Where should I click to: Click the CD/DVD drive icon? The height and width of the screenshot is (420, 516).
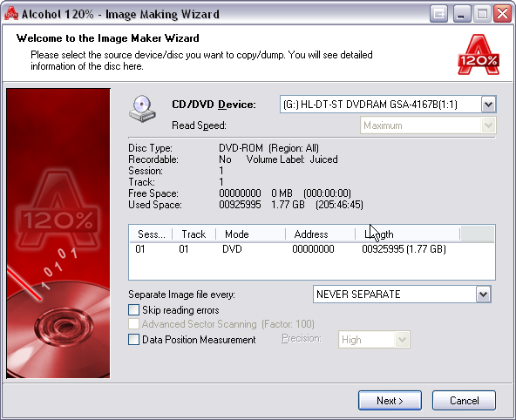coord(142,109)
